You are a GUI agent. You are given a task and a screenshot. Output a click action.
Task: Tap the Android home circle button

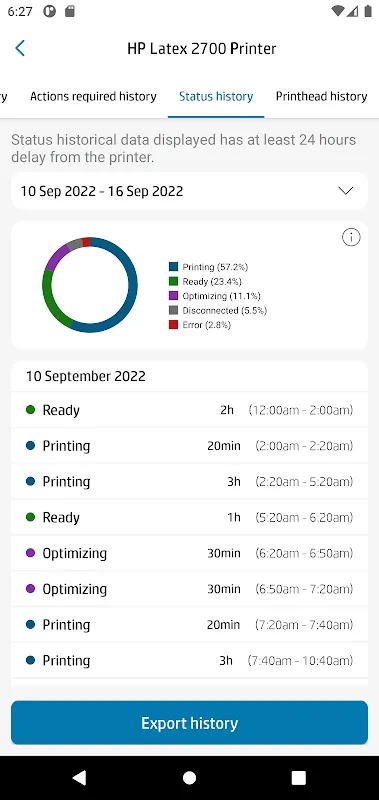tap(189, 778)
